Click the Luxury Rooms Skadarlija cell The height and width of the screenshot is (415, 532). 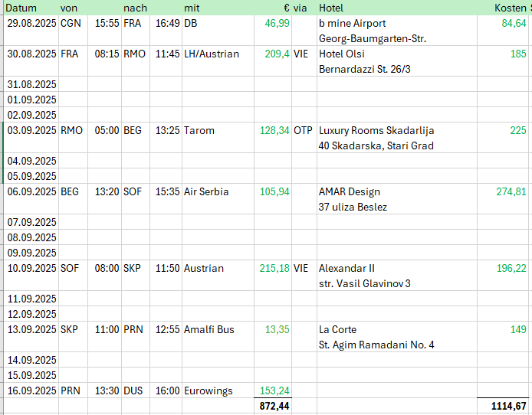(x=397, y=138)
